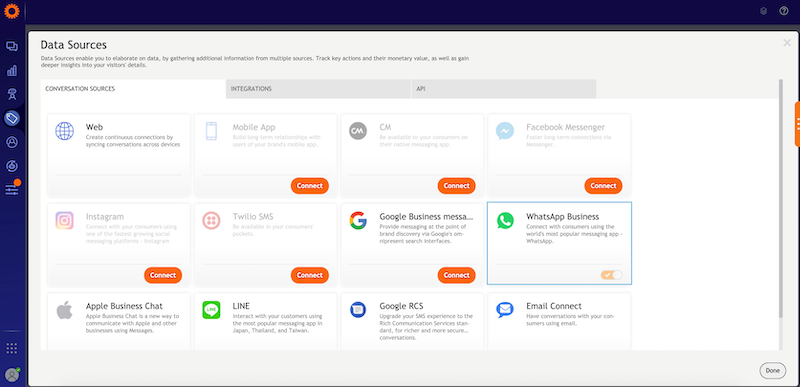
Task: Select the Web card title
Action: tap(94, 127)
